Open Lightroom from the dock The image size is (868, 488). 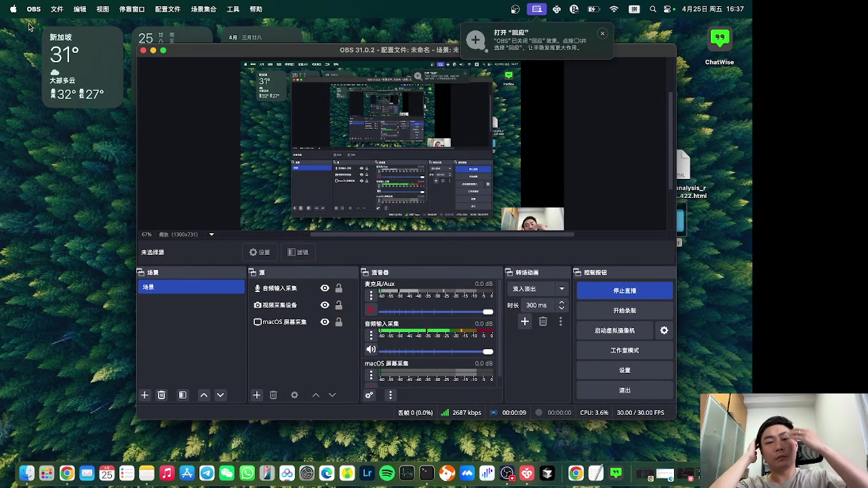coord(367,473)
